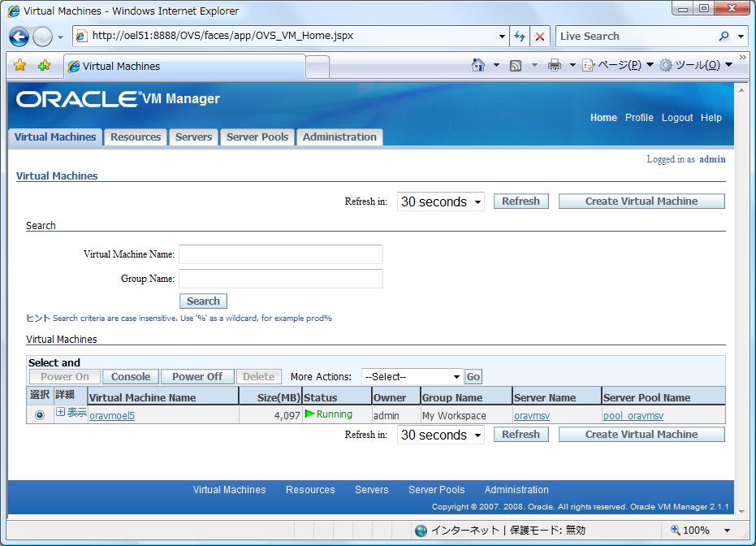This screenshot has height=546, width=756.
Task: Stop loading with the red X icon
Action: click(x=540, y=37)
